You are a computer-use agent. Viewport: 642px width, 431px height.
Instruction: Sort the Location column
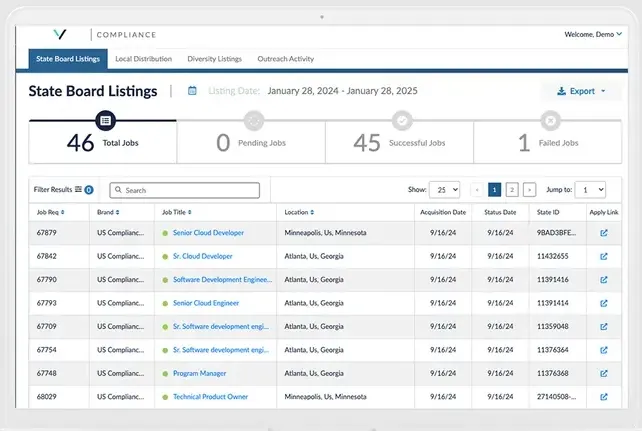[312, 212]
